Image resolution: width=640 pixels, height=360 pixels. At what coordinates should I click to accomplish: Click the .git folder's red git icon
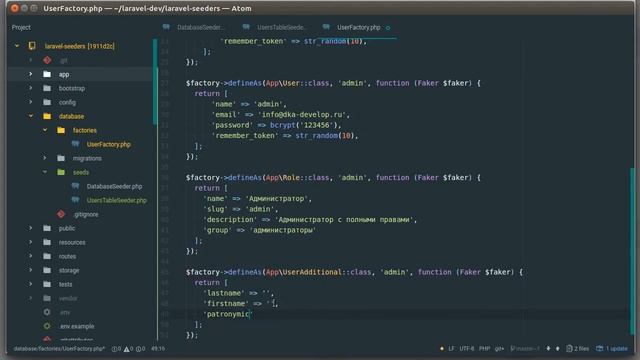[47, 60]
